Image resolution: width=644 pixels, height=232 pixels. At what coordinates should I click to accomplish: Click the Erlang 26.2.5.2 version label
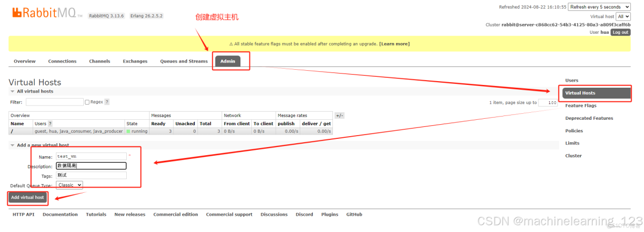click(x=146, y=16)
